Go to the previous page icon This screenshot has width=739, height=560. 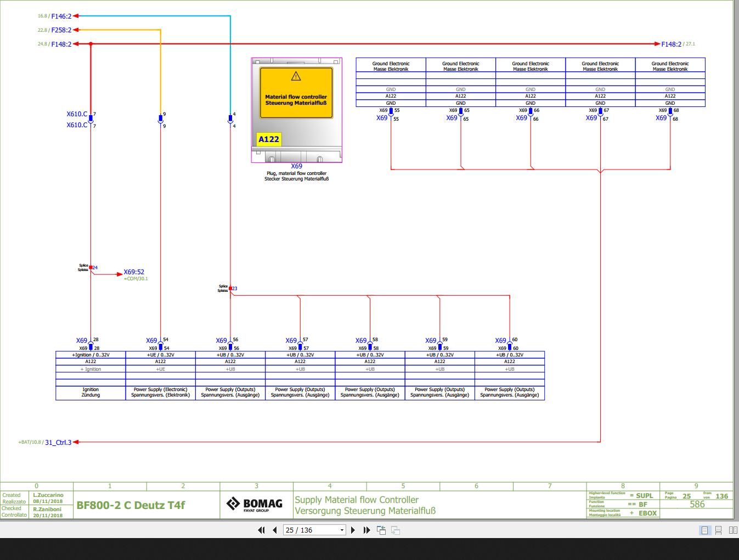[274, 530]
